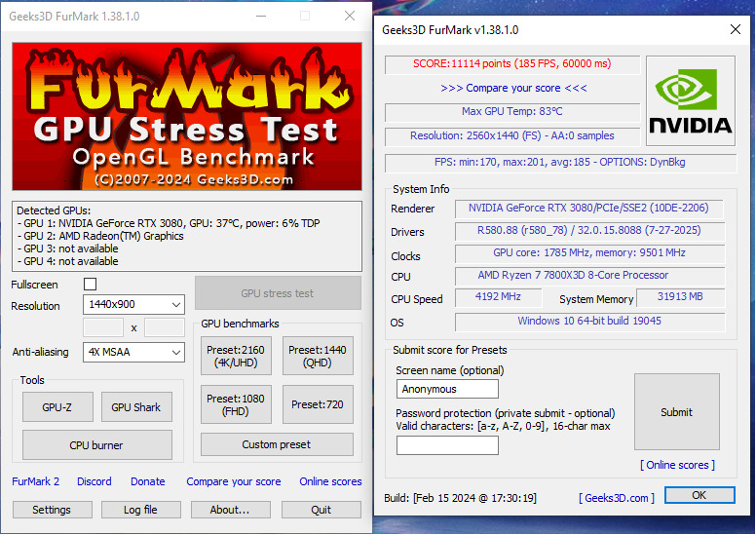Click the Resolution: 2560x1440 (FS) result field
Viewport: 756px width, 535px height.
(512, 136)
